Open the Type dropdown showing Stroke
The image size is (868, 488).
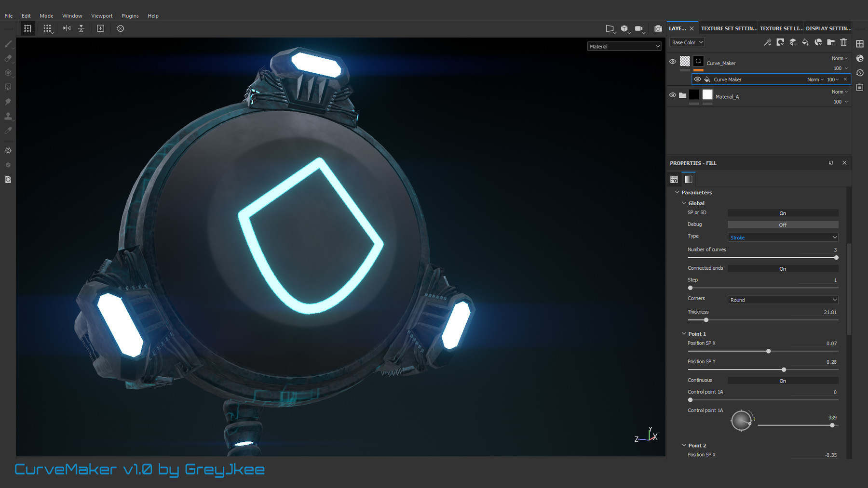[x=782, y=237]
